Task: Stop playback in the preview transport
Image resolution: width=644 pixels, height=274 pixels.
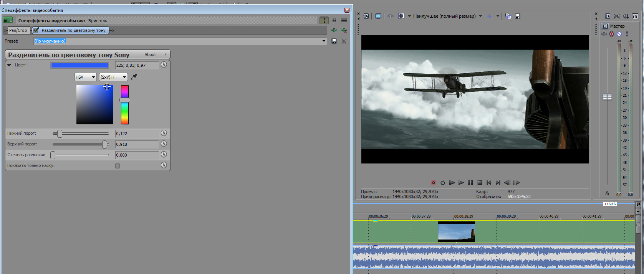Action: 480,183
